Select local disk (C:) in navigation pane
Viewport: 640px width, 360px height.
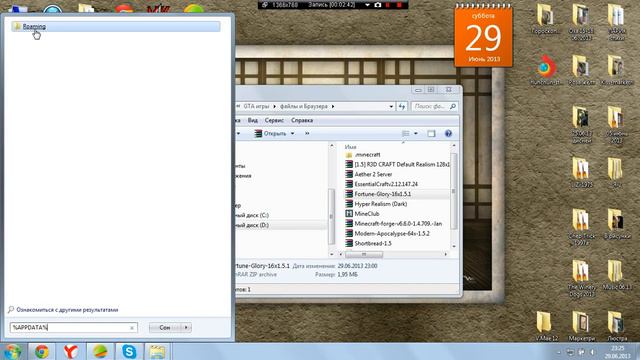252,215
